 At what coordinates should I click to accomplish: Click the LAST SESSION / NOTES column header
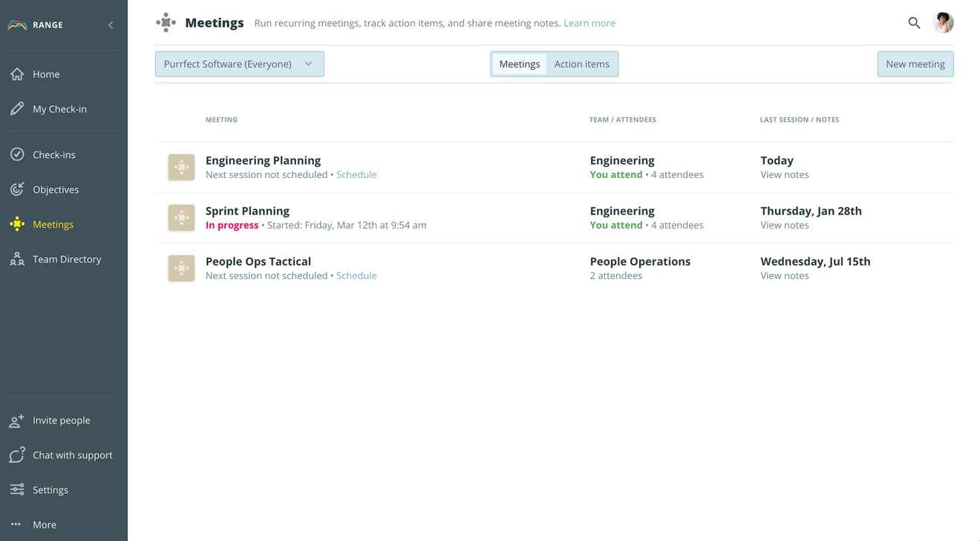coord(800,119)
